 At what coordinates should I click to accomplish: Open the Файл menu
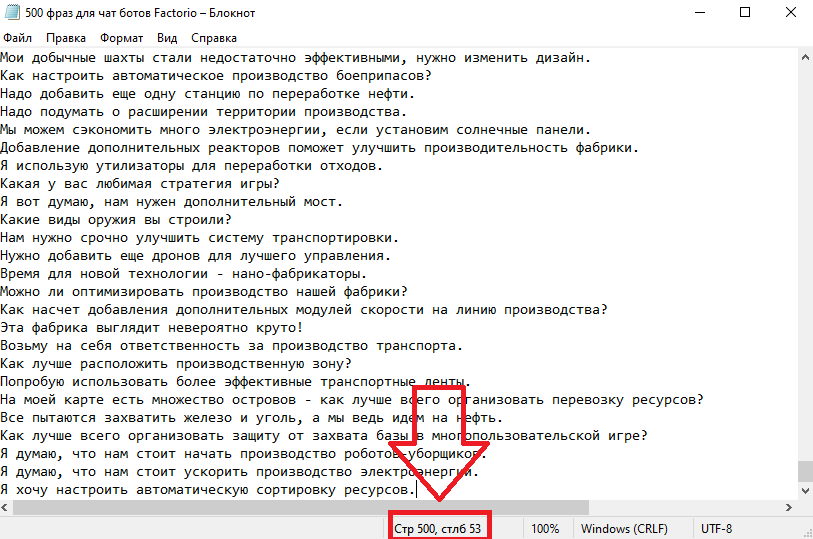[x=18, y=38]
